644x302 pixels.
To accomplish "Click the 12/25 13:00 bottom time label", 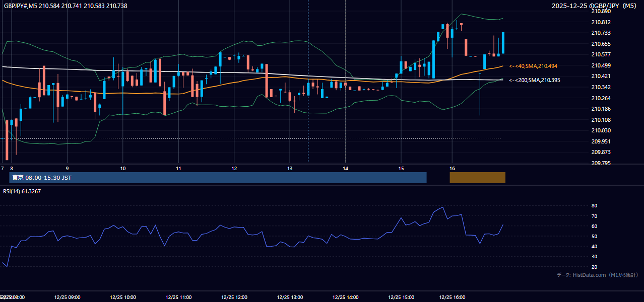I will [x=290, y=297].
